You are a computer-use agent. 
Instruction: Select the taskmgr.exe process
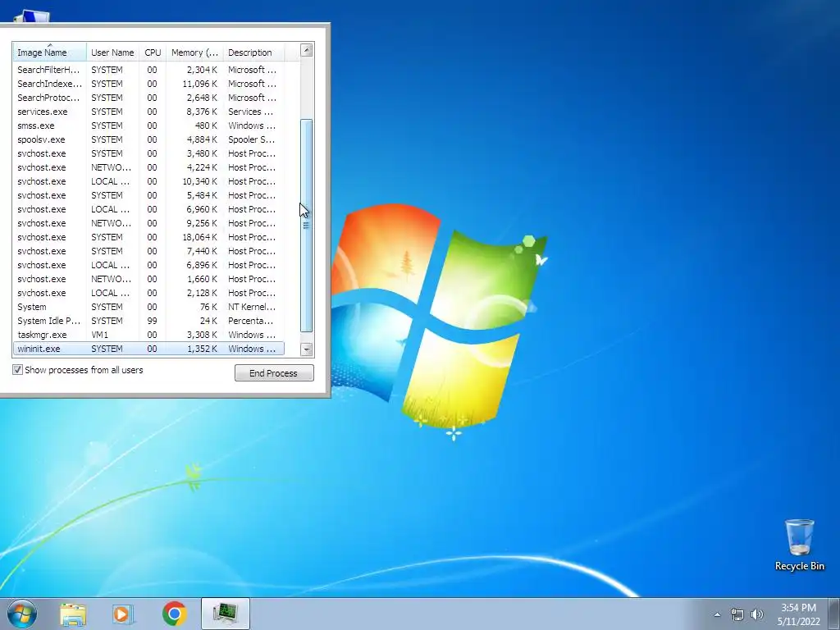point(148,335)
